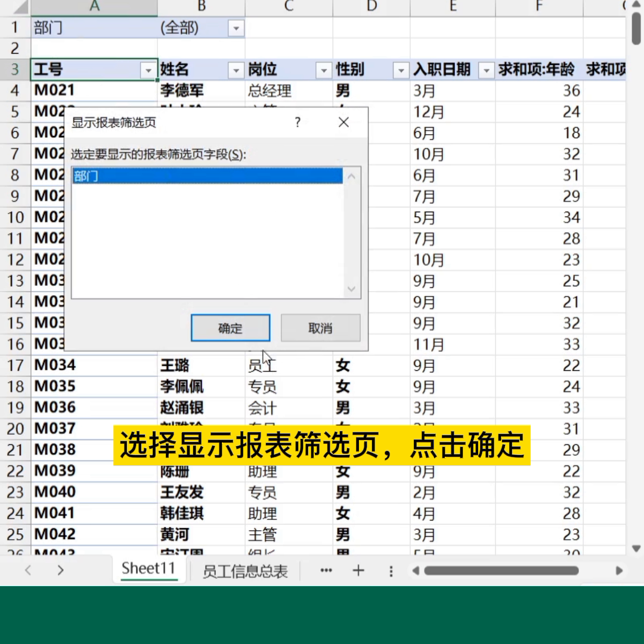The width and height of the screenshot is (644, 644).
Task: Click the name cell 赵涌银
Action: [x=202, y=407]
